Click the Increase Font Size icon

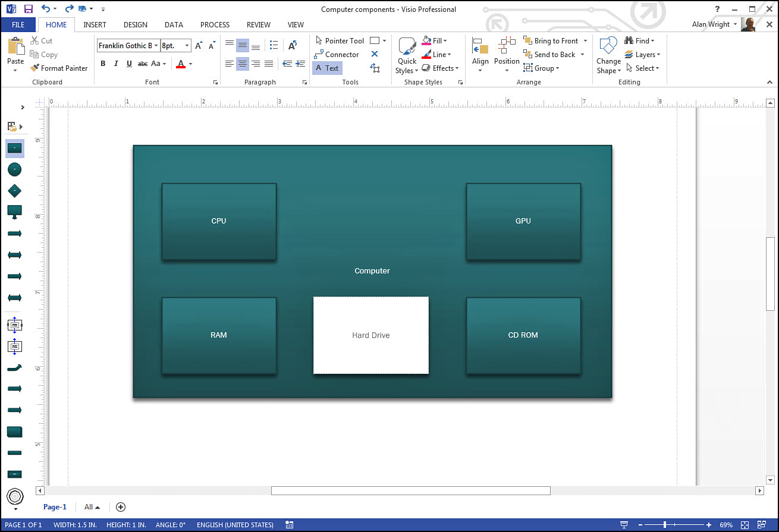coord(199,46)
